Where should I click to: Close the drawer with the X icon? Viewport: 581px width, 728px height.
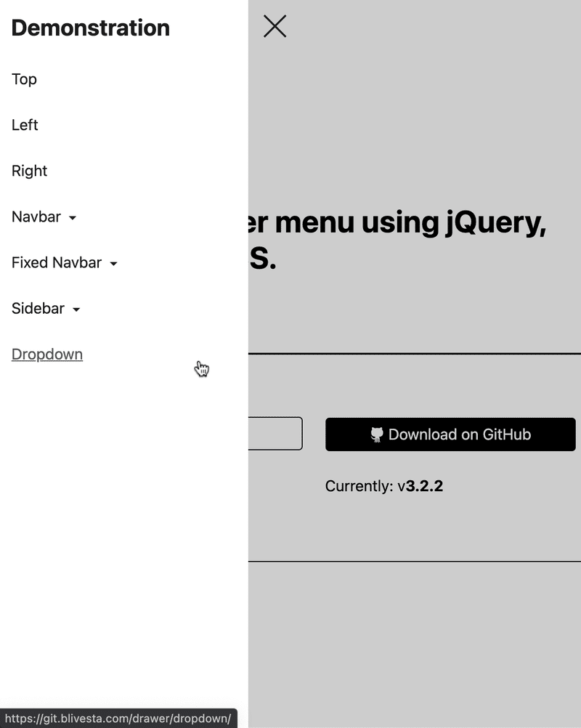pos(275,26)
